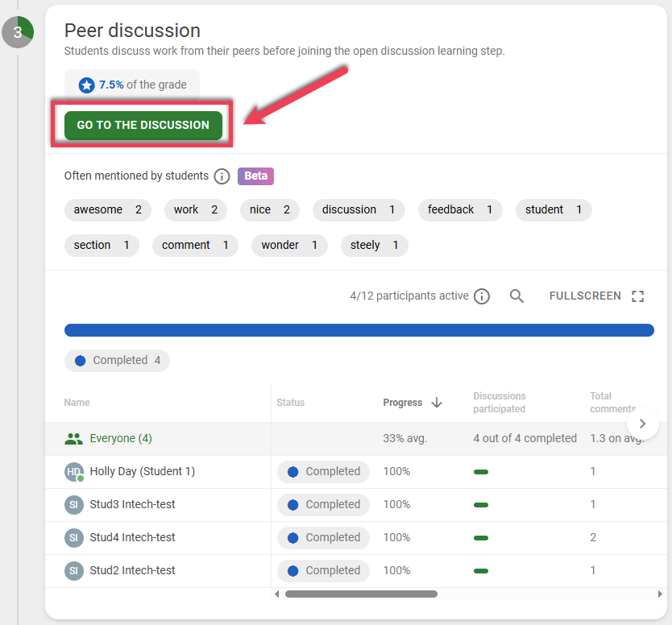Viewport: 672px width, 625px height.
Task: Click the left arrow of the table scrollbar
Action: pyautogui.click(x=276, y=594)
